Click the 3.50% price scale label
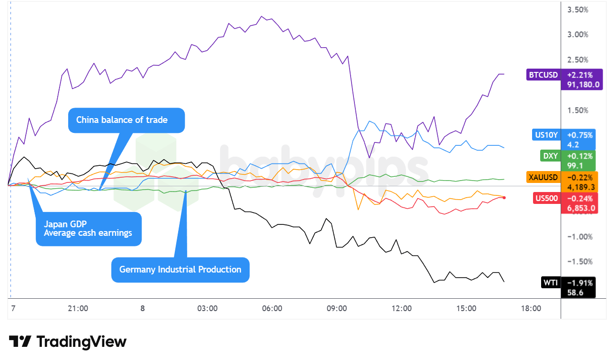This screenshot has width=614, height=364. (x=578, y=10)
